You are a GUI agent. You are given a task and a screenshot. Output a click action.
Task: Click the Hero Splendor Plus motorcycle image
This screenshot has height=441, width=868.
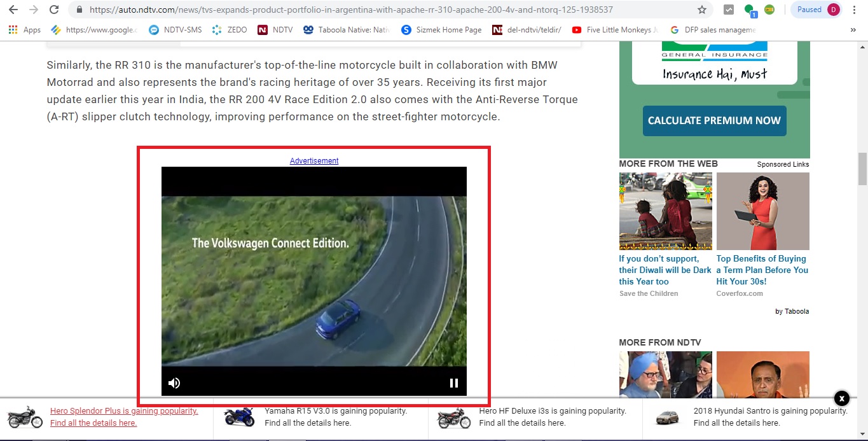[25, 417]
